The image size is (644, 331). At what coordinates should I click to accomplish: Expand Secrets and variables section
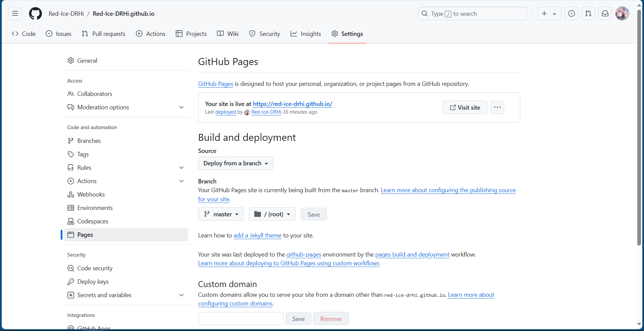(x=181, y=295)
